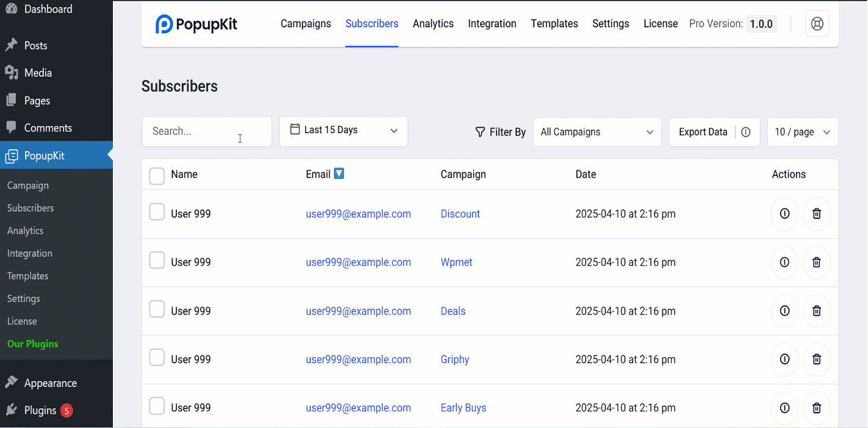This screenshot has height=428, width=868.
Task: Open info for the Griphy subscriber row
Action: pos(784,359)
